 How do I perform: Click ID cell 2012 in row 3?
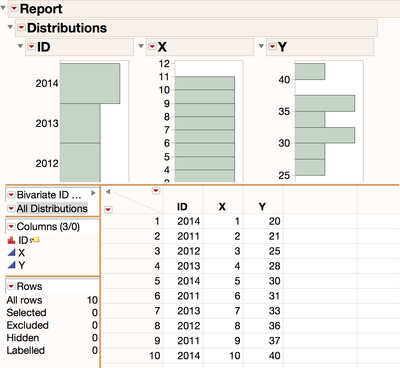[x=189, y=251]
